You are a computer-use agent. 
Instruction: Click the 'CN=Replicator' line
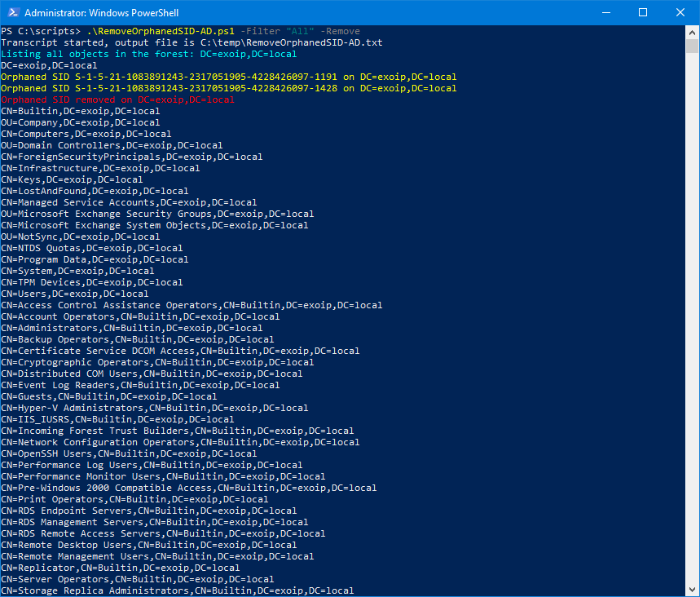(x=120, y=568)
